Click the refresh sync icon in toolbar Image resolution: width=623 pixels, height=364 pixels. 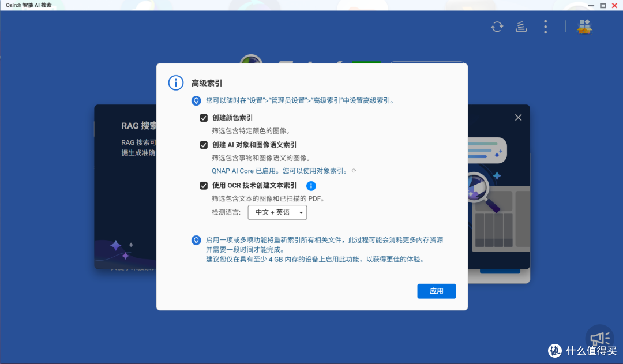497,27
